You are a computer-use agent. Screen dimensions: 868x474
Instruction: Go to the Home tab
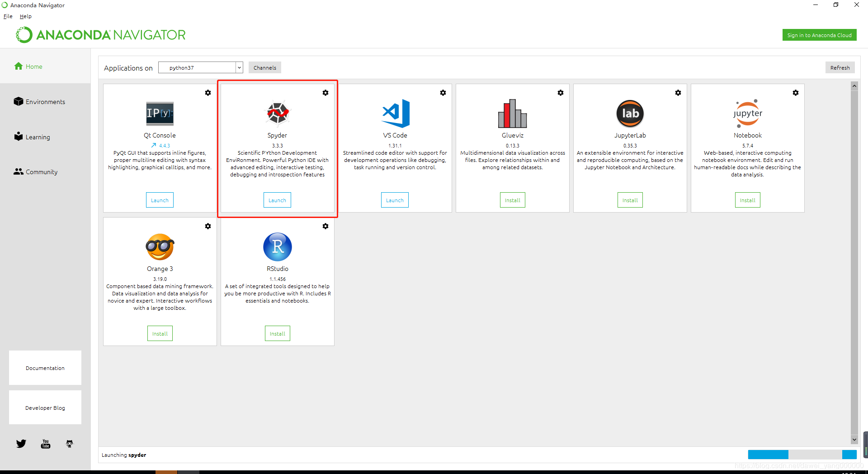click(x=45, y=66)
